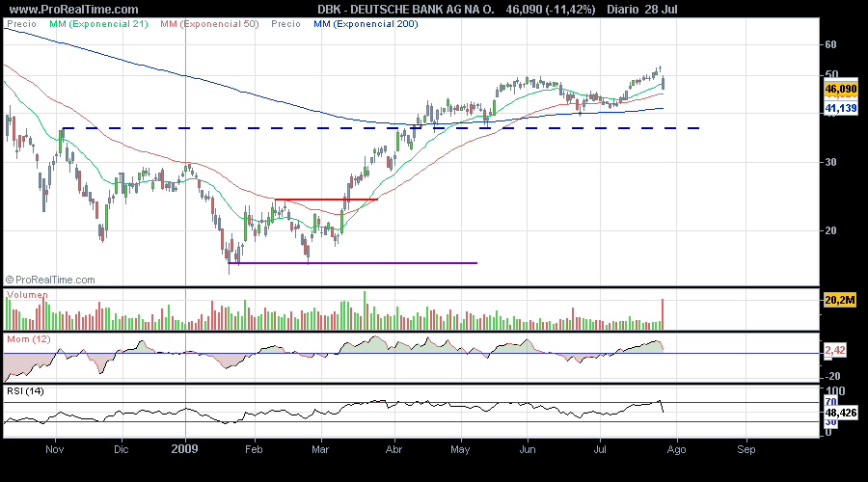The width and height of the screenshot is (868, 482).
Task: Click the red horizontal line near February
Action: click(326, 200)
